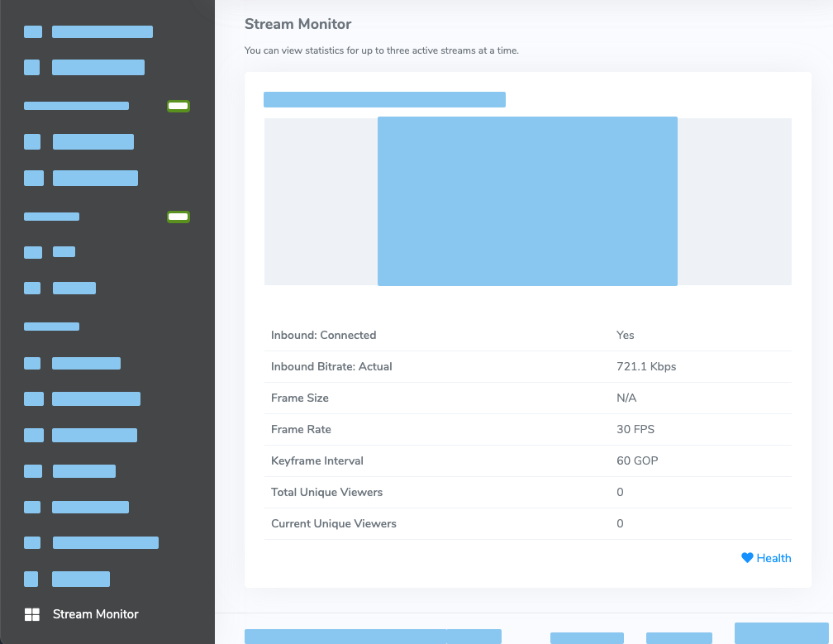Click the blue heart icon beside Health
The height and width of the screenshot is (644, 833).
(x=747, y=558)
